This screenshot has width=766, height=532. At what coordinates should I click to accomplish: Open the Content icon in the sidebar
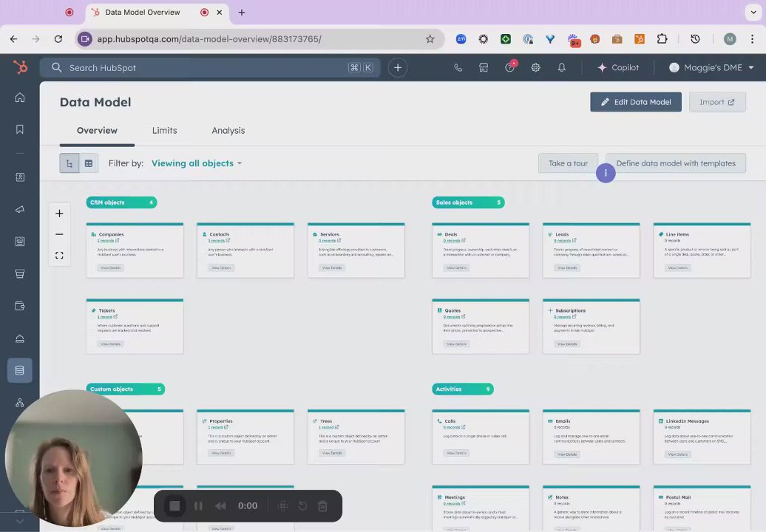[19, 242]
